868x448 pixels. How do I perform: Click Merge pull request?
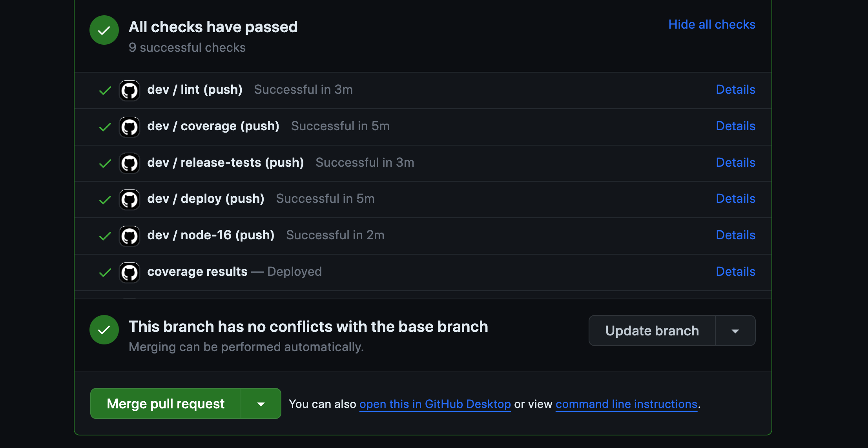(165, 403)
